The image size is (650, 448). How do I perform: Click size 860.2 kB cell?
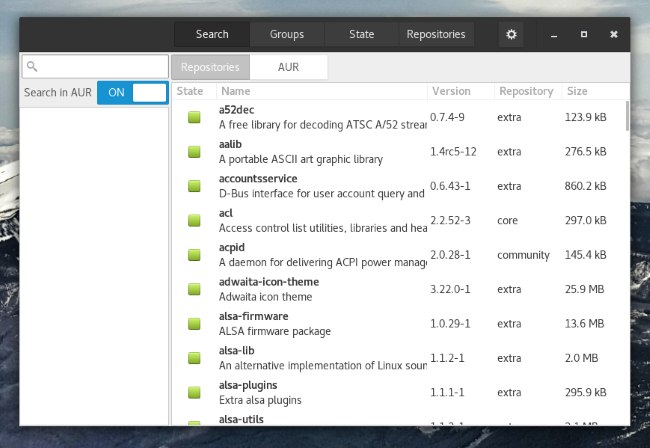pos(585,186)
